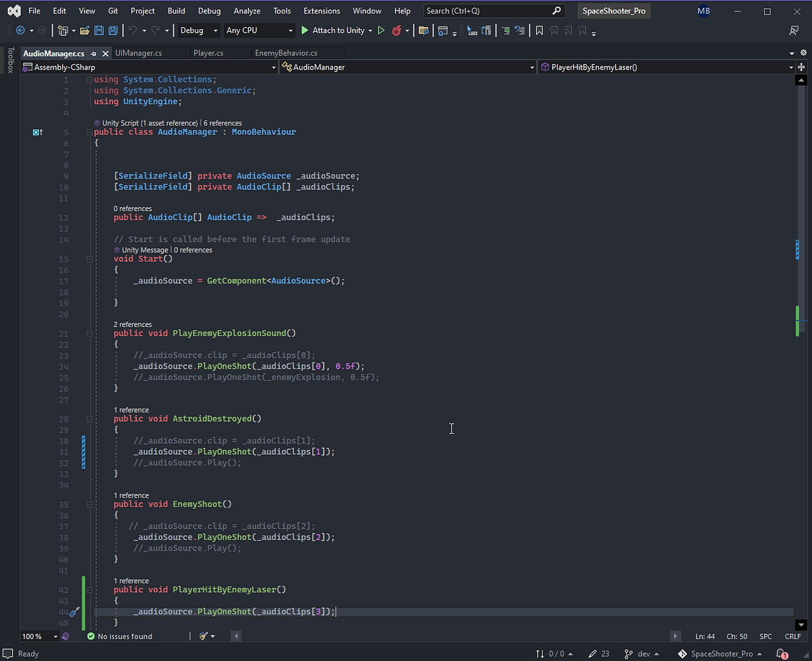
Task: Open the File menu
Action: pos(35,11)
